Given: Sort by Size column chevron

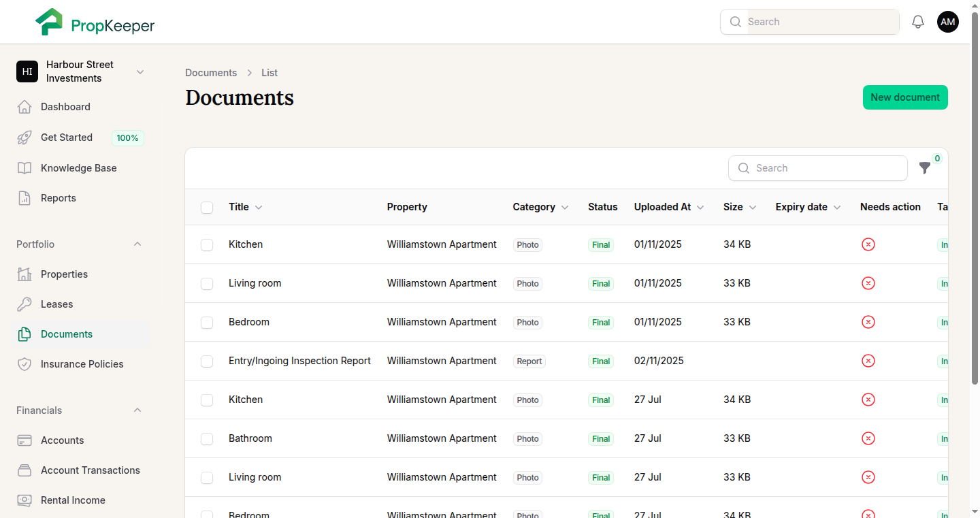Looking at the screenshot, I should (x=753, y=208).
